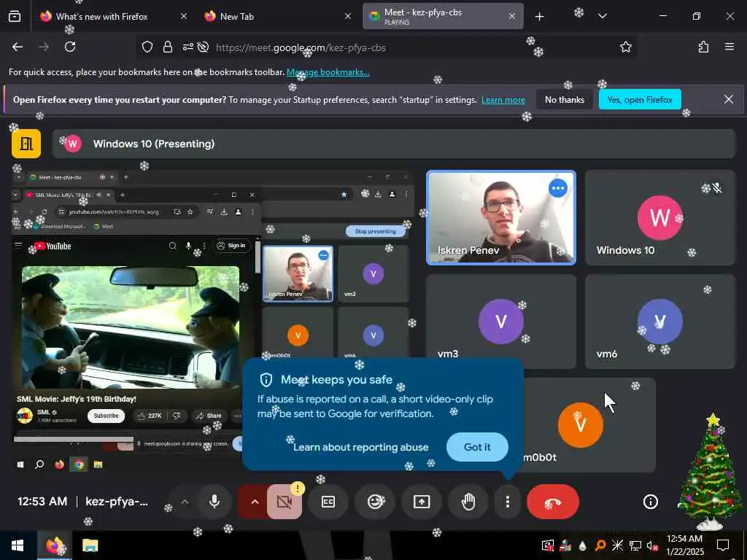The image size is (747, 560).
Task: Click the muted volume tray icon
Action: coord(652,545)
